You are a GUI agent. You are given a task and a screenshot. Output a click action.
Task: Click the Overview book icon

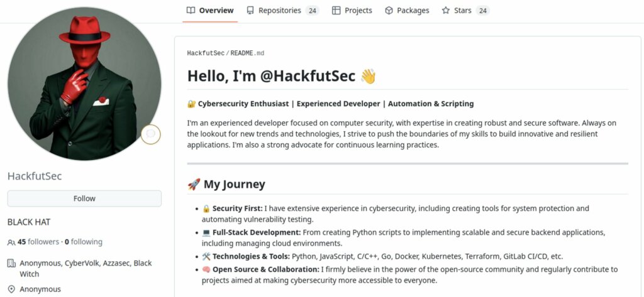pyautogui.click(x=191, y=11)
